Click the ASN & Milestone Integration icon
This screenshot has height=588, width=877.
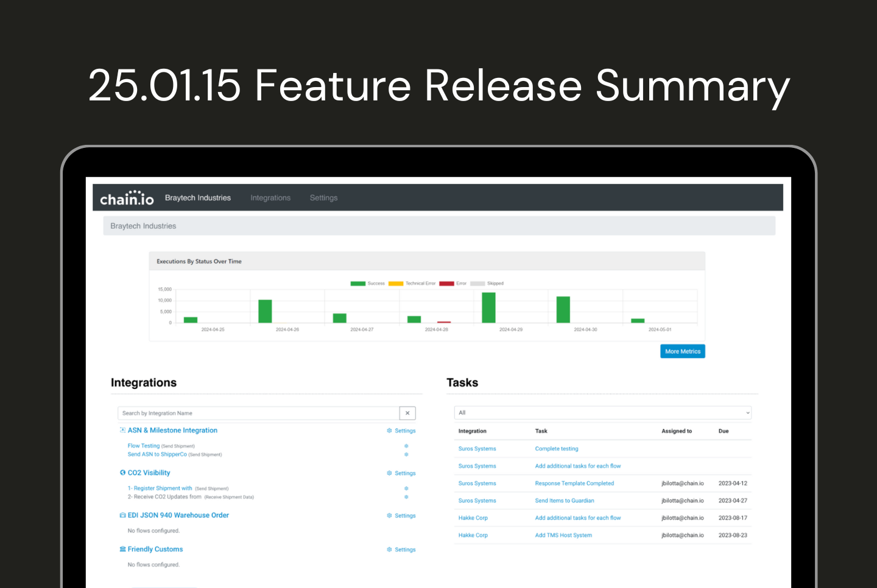(x=122, y=430)
